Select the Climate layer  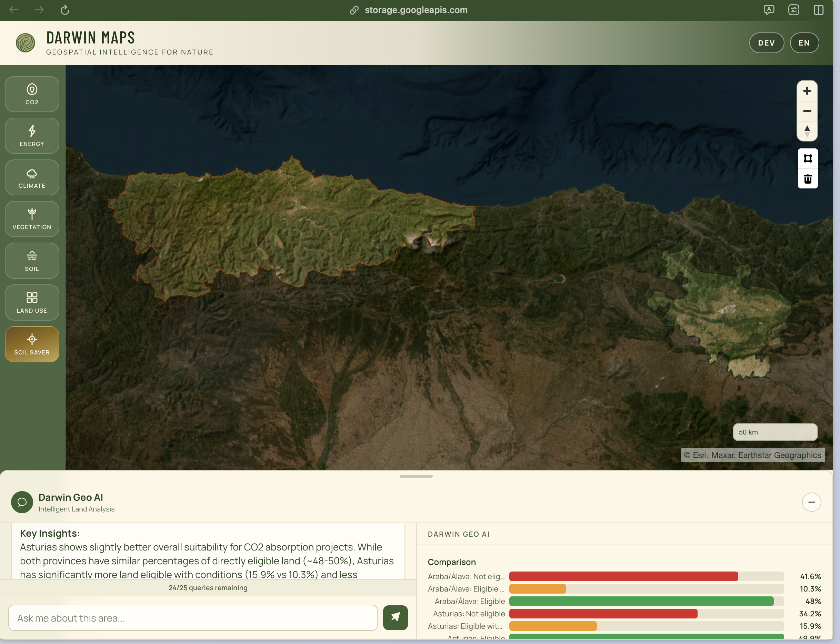(32, 177)
